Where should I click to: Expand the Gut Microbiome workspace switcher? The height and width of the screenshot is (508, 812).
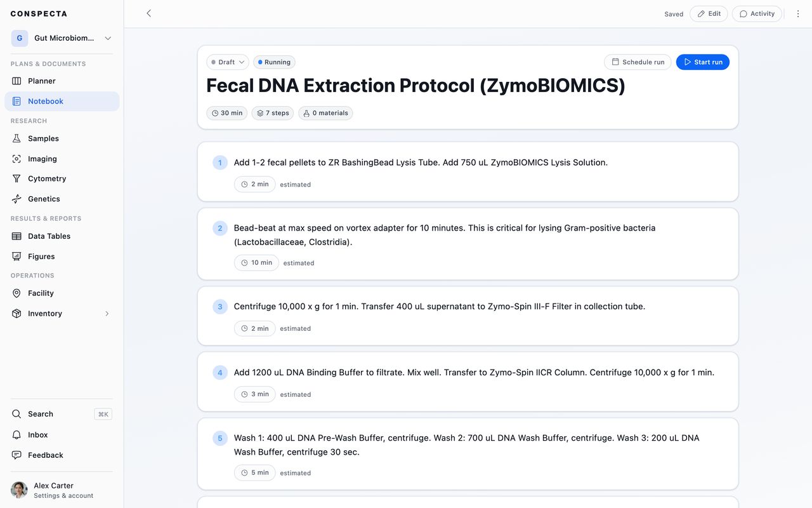click(62, 38)
